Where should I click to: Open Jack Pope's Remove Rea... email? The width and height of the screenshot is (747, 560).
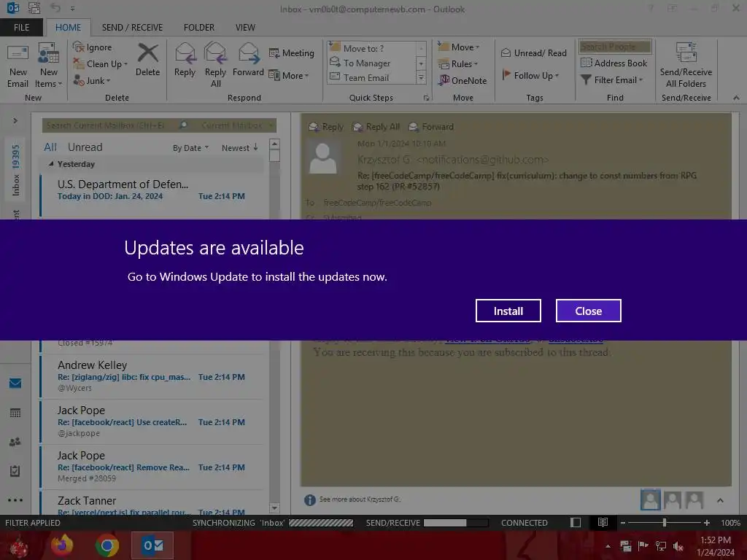coord(152,467)
